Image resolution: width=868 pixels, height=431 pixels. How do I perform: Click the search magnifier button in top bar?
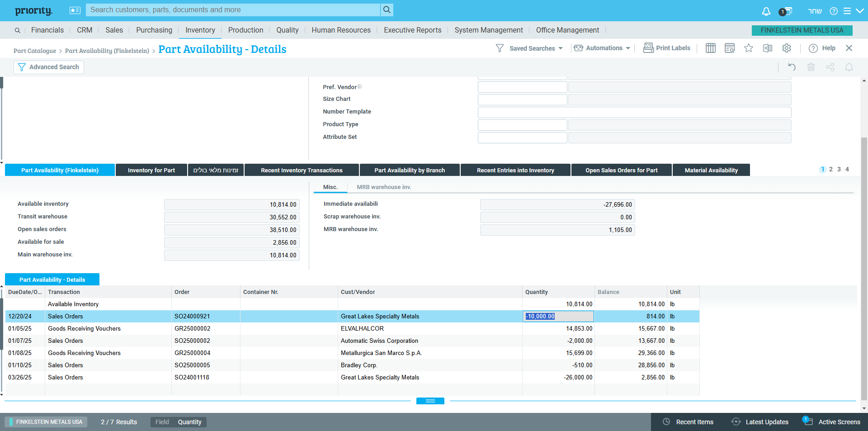pos(387,9)
